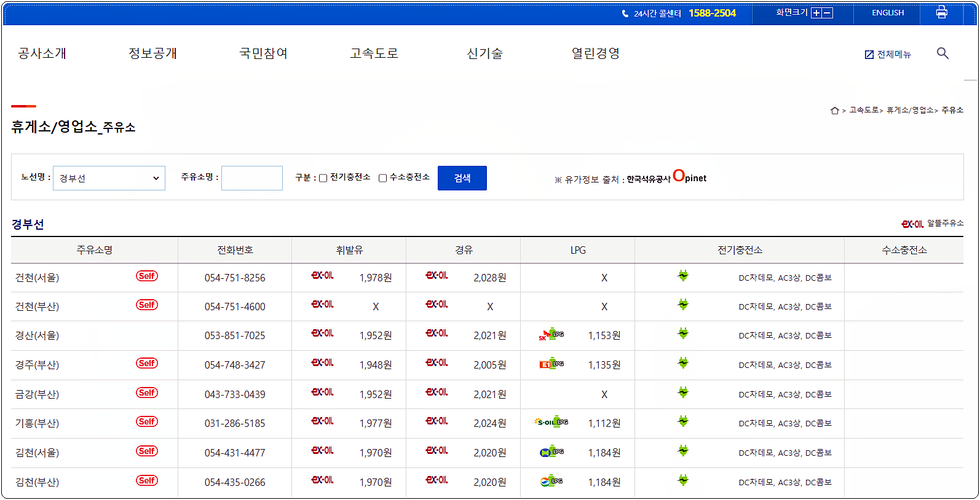Click diesel price 2,028원
980x500 pixels.
(490, 278)
